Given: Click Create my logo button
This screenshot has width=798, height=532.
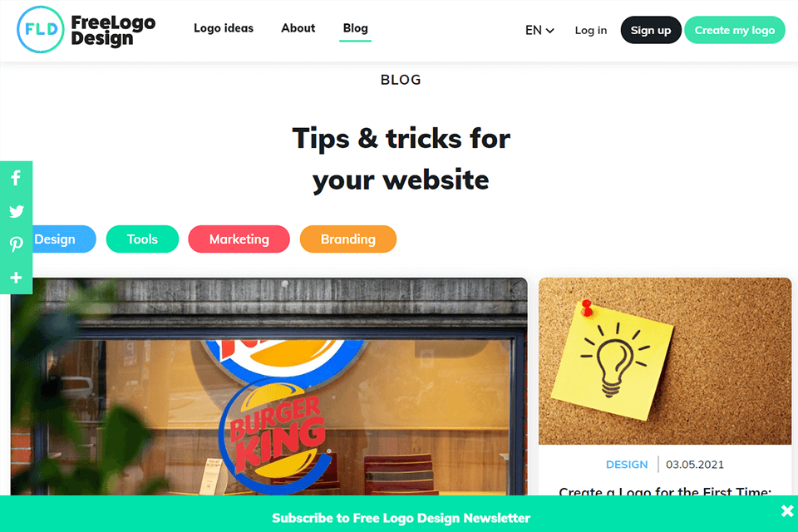Looking at the screenshot, I should (734, 30).
